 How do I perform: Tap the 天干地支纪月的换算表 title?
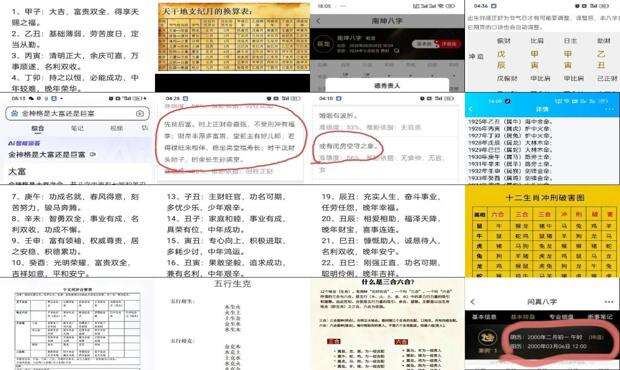(x=207, y=11)
